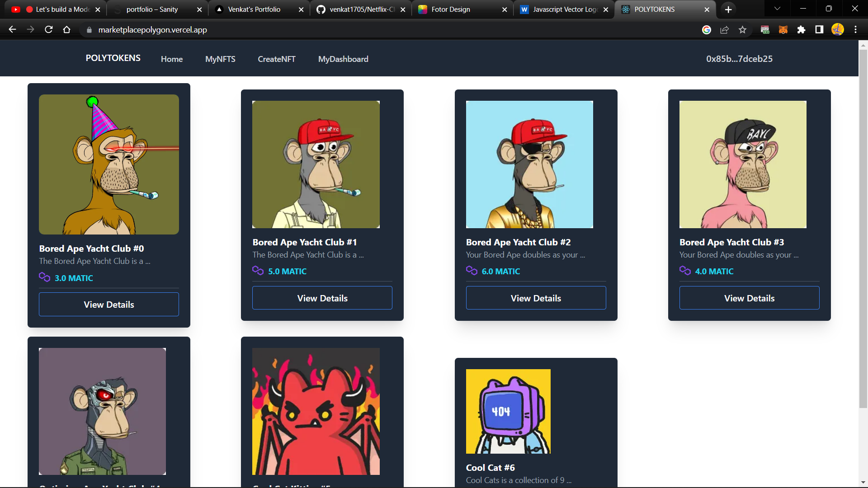This screenshot has height=488, width=868.
Task: Switch to the venkat1705/Netflix GitHub tab
Action: [361, 9]
